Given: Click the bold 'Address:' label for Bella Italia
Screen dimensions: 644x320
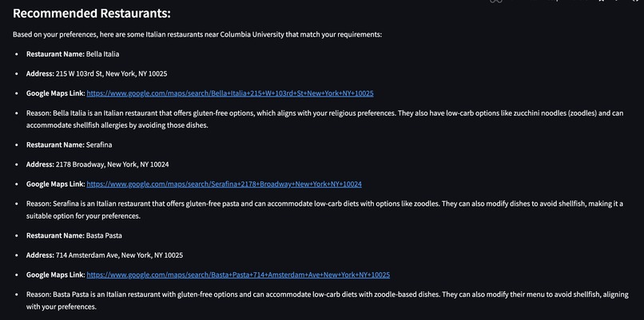Looking at the screenshot, I should click(x=40, y=73).
